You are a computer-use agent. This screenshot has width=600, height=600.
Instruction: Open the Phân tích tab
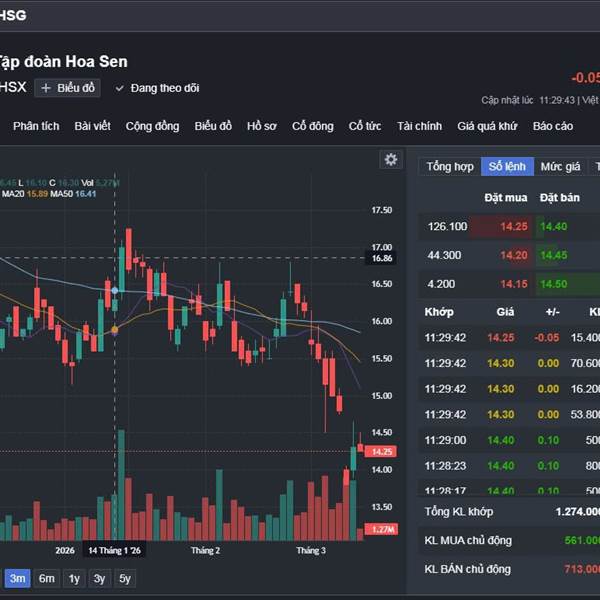pos(36,126)
